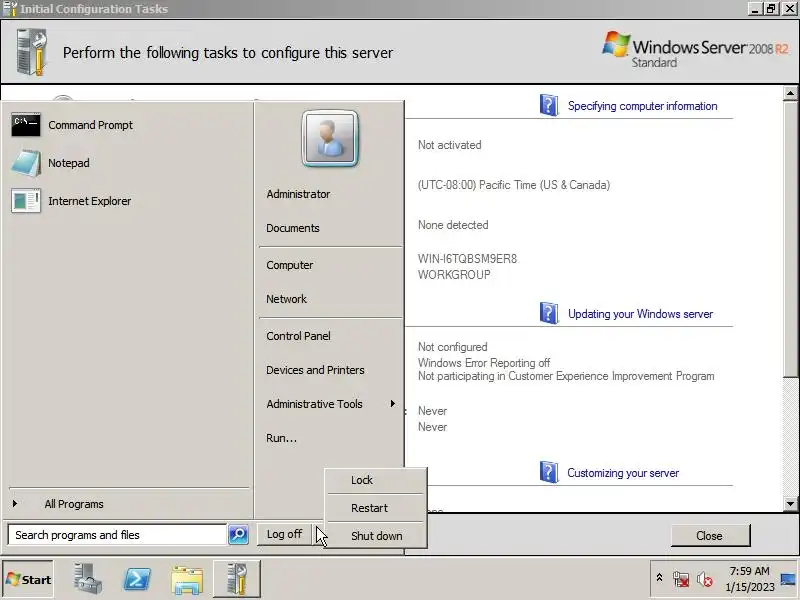
Task: Click the server banner icon
Action: 32,52
